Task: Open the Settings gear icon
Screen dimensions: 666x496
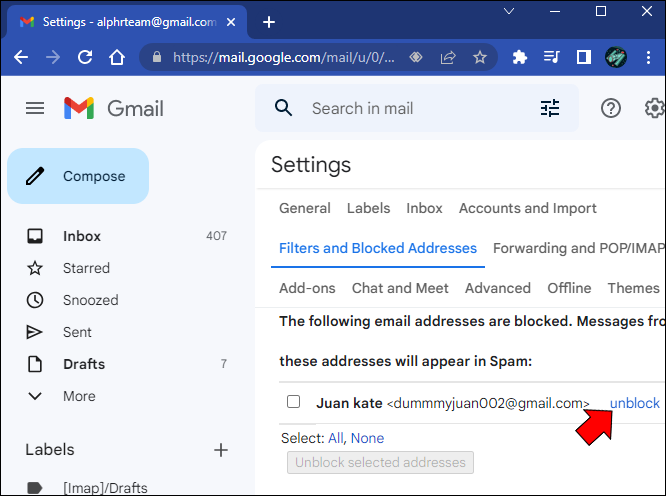Action: click(655, 108)
